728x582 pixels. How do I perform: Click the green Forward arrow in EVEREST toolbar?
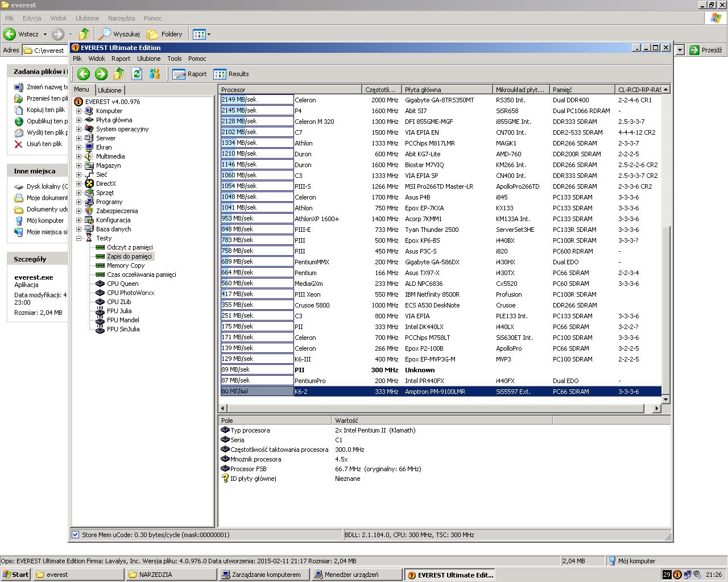[101, 74]
